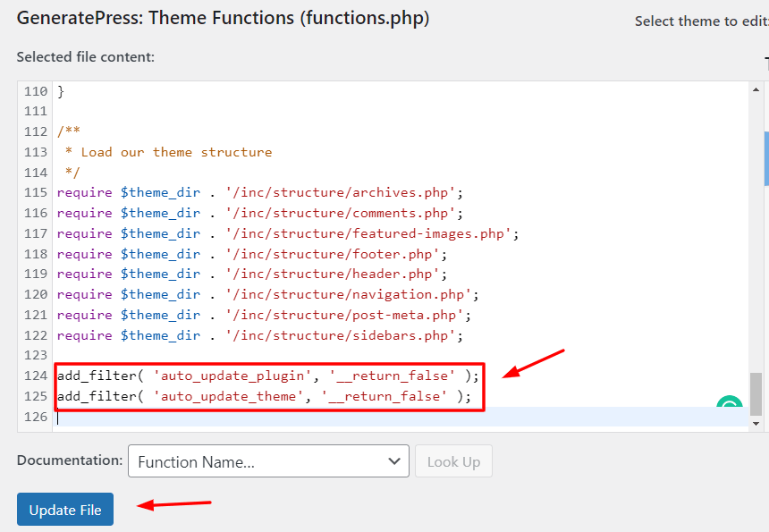Click the editor scrollbar up arrow
The height and width of the screenshot is (532, 769).
pos(756,89)
